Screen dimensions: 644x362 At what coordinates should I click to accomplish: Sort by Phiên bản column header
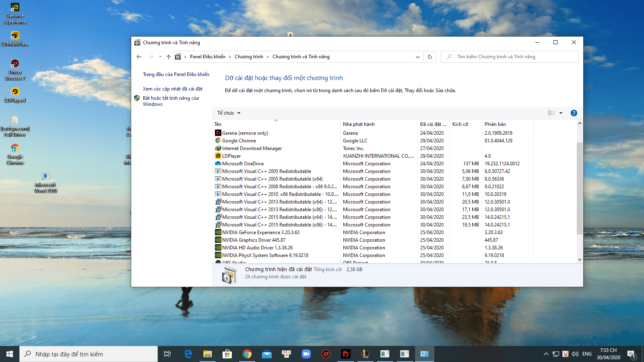[508, 124]
